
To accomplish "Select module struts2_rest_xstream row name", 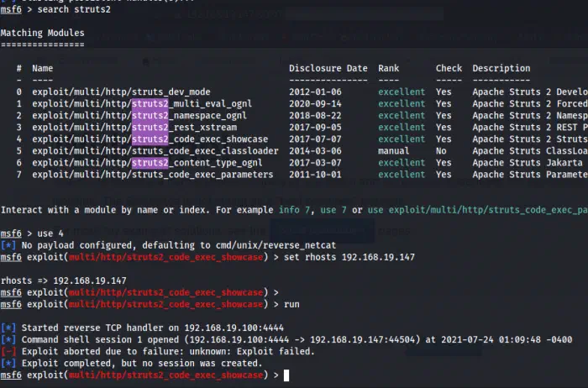I will click(134, 127).
